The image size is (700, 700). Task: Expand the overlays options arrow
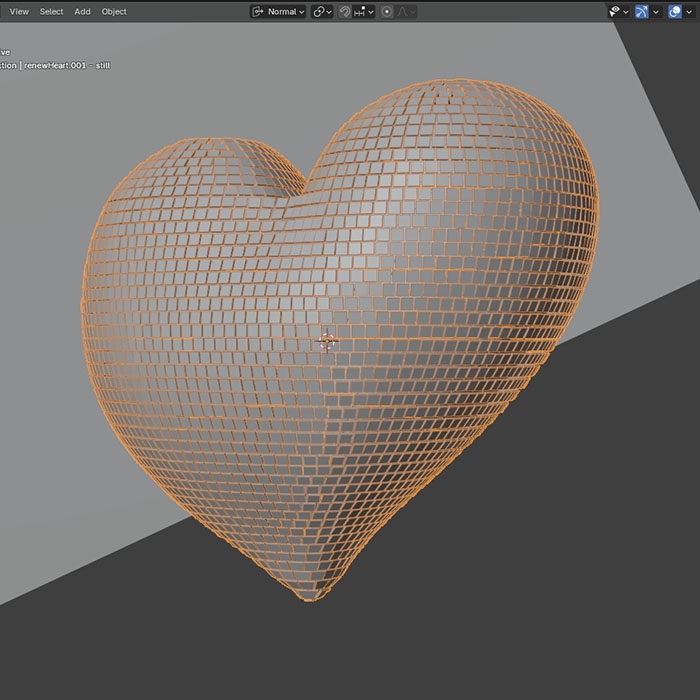[688, 12]
